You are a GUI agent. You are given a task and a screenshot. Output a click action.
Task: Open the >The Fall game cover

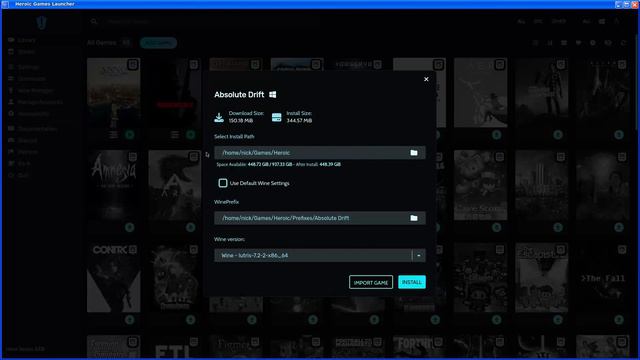coord(602,278)
